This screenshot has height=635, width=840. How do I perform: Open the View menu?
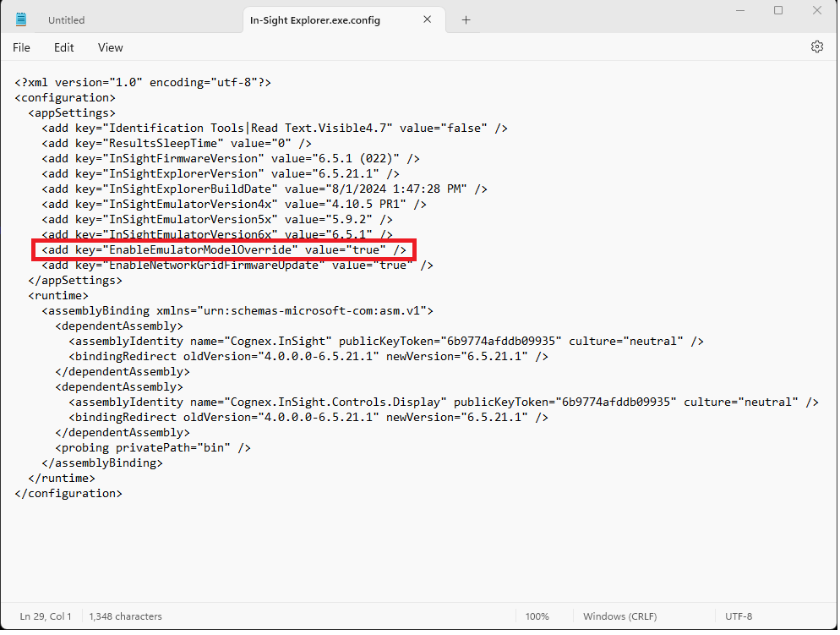[x=110, y=48]
